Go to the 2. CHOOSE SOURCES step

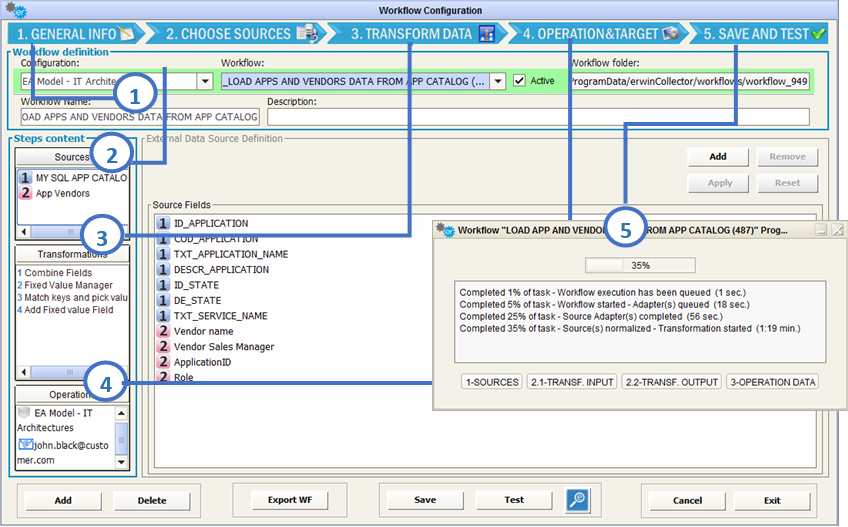[x=236, y=34]
